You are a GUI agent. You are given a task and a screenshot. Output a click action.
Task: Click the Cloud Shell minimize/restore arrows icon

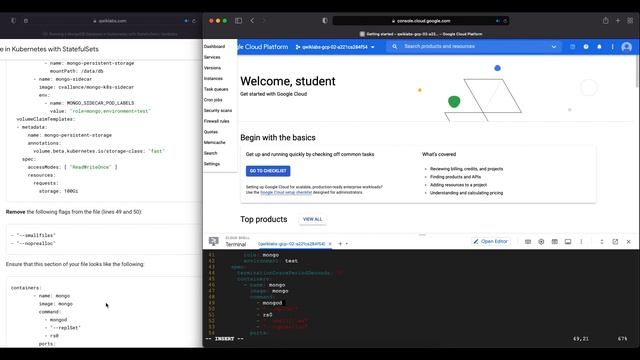(602, 242)
